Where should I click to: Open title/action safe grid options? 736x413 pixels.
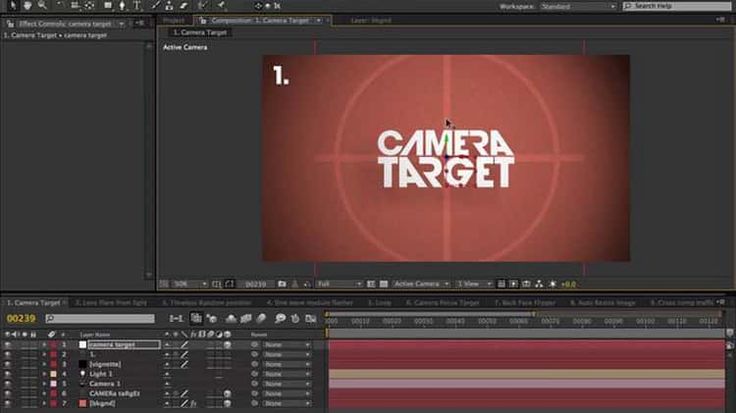point(216,284)
